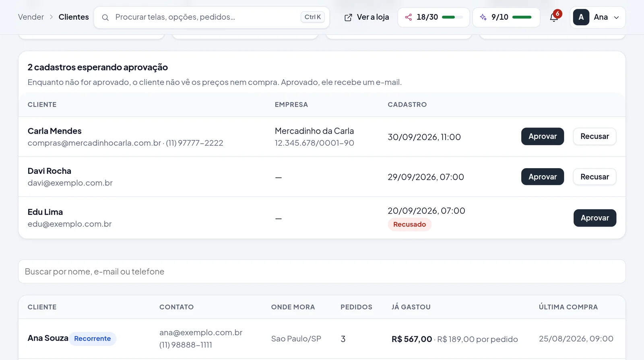Click the 9/10 progress indicator

coord(506,17)
